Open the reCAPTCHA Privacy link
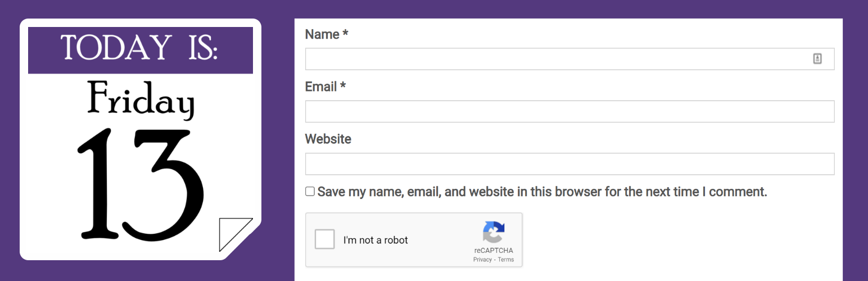Viewport: 868px width, 281px height. (x=482, y=260)
